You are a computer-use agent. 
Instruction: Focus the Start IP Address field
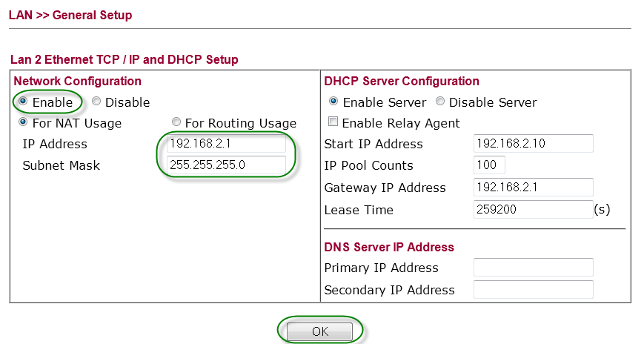(533, 144)
